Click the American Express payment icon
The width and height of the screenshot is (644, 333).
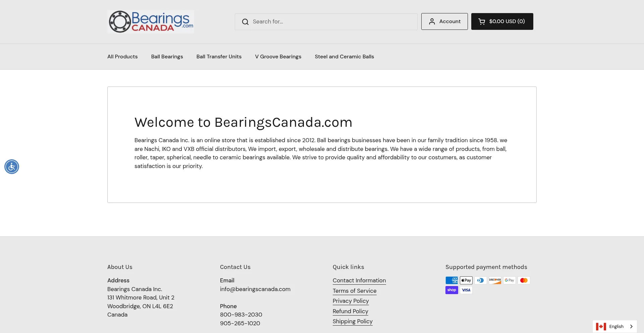click(x=451, y=280)
